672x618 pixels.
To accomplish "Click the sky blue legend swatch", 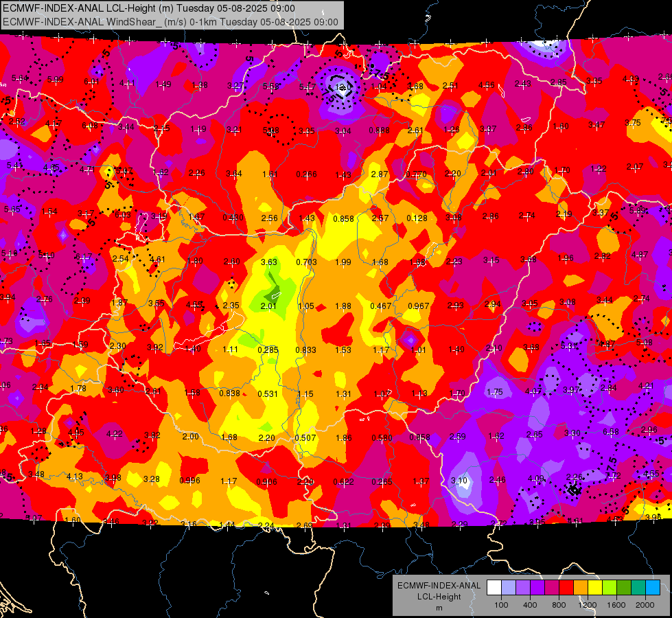I will click(653, 588).
